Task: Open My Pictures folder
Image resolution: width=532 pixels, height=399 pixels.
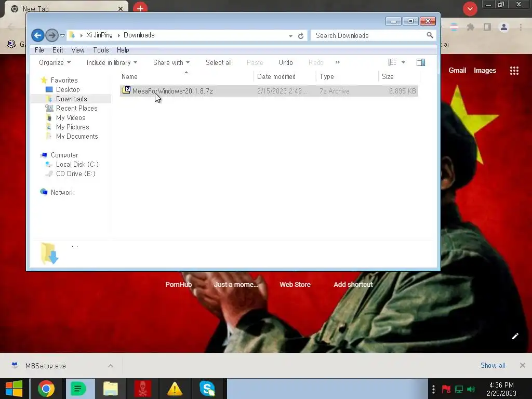Action: tap(73, 127)
